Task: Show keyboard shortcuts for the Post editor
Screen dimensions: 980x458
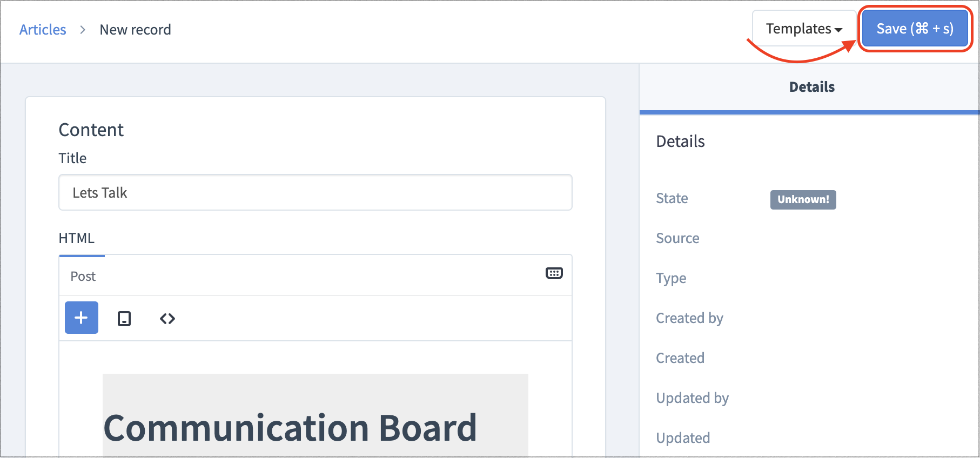Action: click(x=554, y=274)
